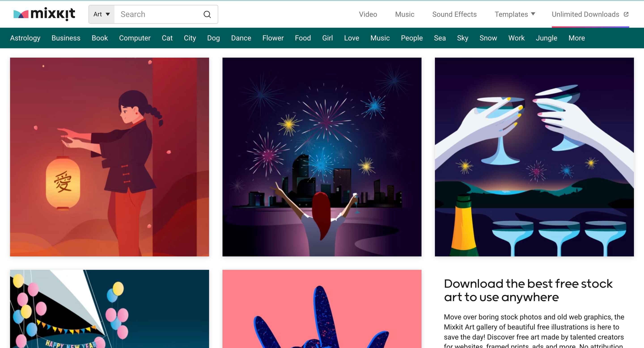Image resolution: width=644 pixels, height=348 pixels.
Task: Open the blue hand on pink artwork
Action: [322, 308]
